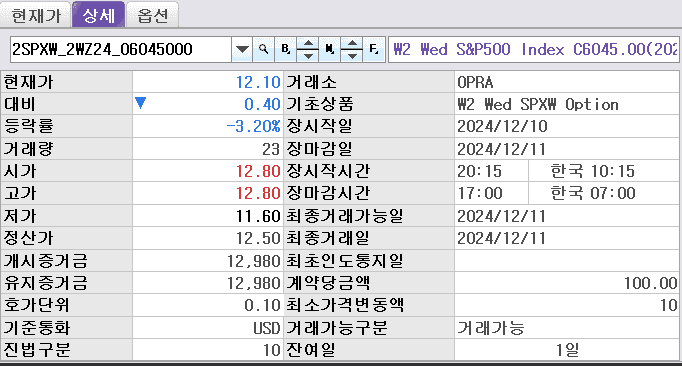The image size is (682, 366).
Task: Click the 정산가 value 12.50
Action: 258,238
